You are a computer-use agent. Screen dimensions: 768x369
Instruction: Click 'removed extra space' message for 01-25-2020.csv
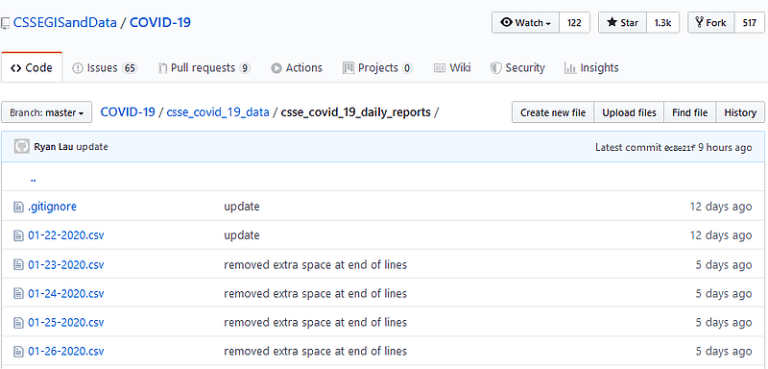pos(315,323)
